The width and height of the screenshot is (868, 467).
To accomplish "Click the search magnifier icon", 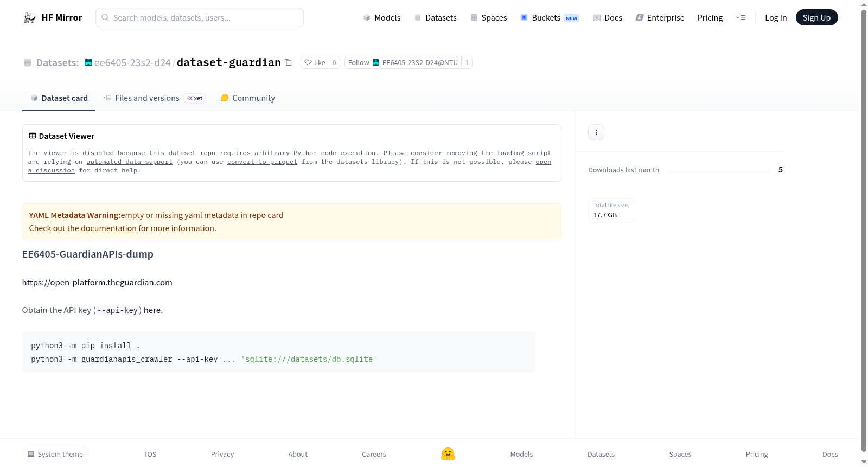I will (105, 17).
